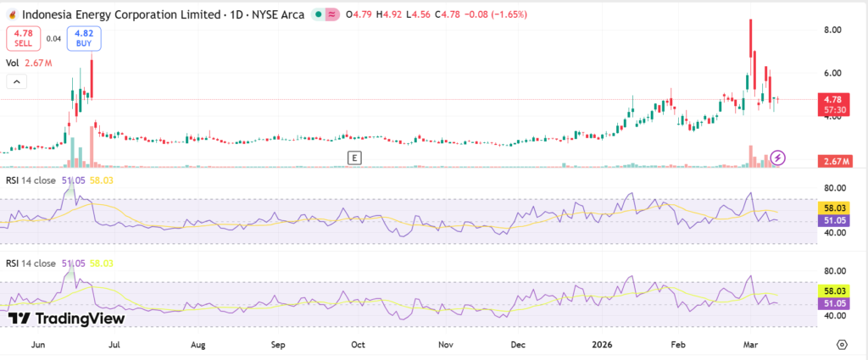Click the purple lightning bolt icon

[x=778, y=158]
